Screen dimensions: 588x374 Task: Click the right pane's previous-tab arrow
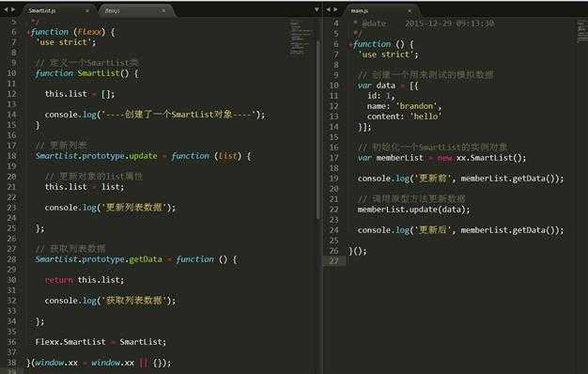click(x=328, y=9)
